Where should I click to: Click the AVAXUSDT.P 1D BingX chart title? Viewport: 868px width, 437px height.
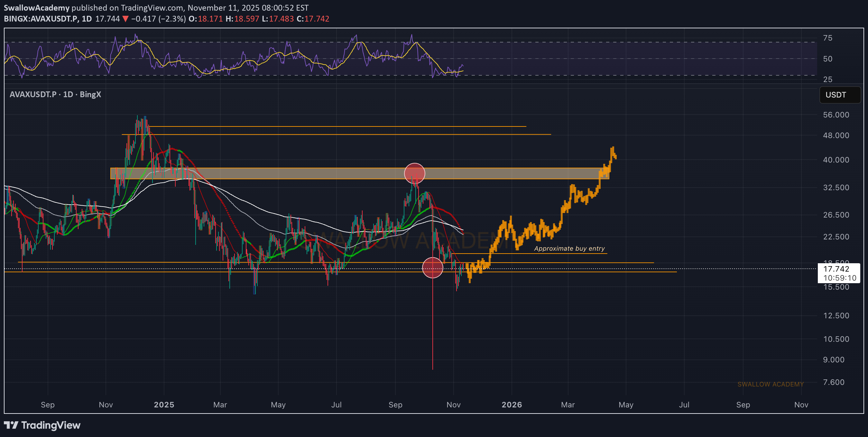coord(55,94)
